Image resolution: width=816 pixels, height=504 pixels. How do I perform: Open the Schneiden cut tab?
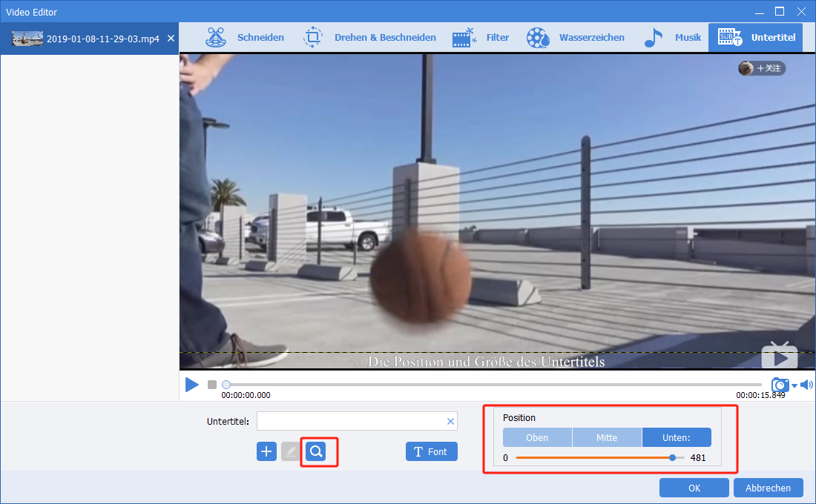point(245,38)
